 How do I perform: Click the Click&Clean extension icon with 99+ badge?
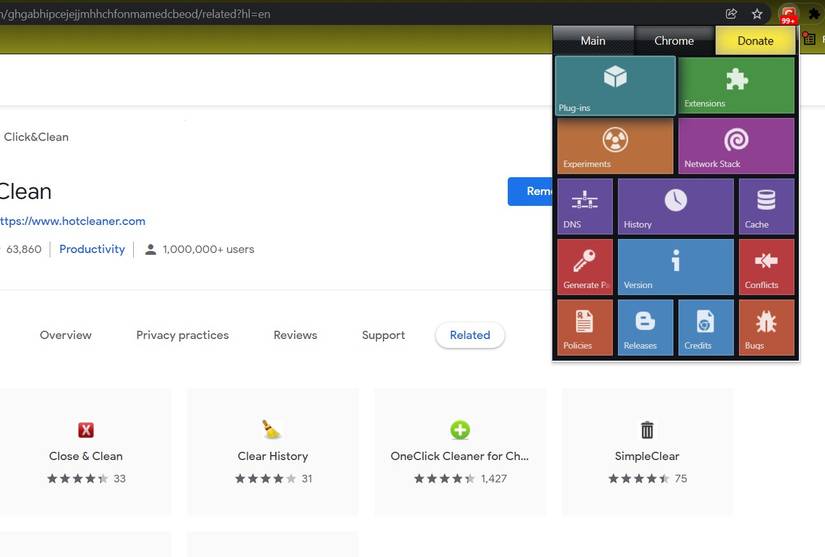coord(788,14)
